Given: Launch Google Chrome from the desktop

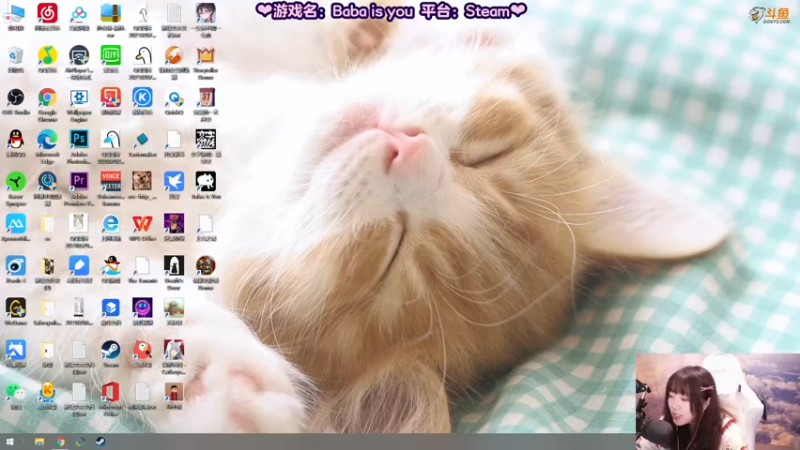Looking at the screenshot, I should 47,97.
